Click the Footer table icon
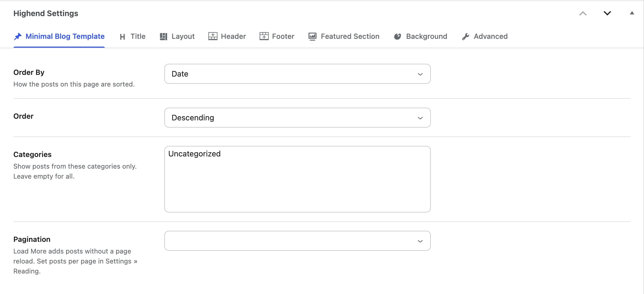The height and width of the screenshot is (294, 644). point(264,36)
